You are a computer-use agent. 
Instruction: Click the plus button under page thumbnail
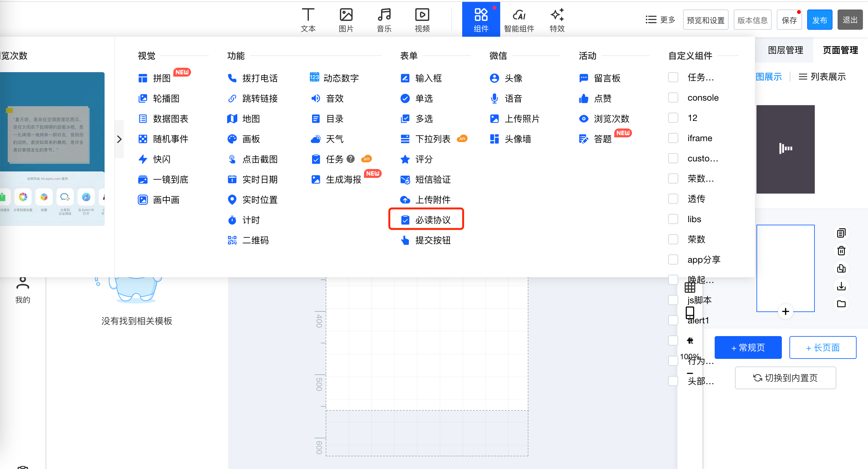point(785,311)
